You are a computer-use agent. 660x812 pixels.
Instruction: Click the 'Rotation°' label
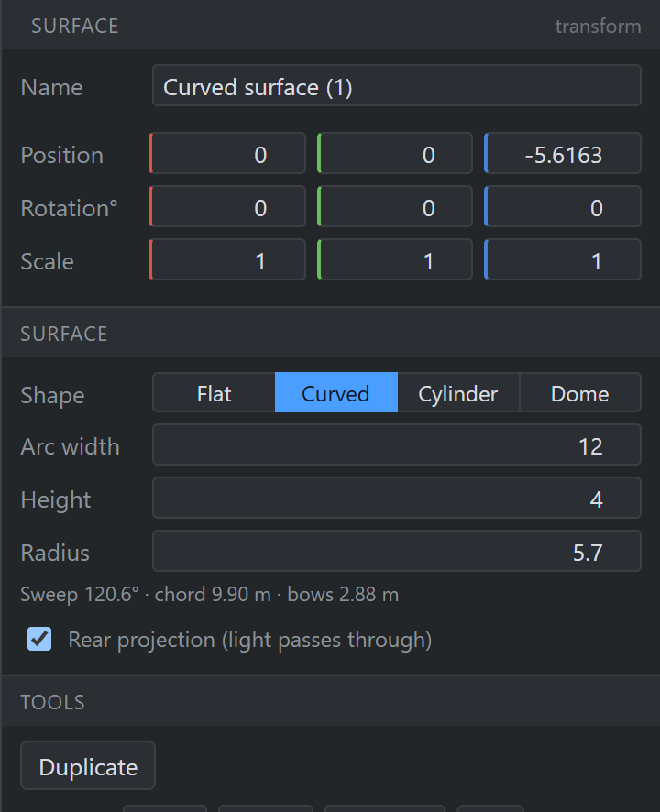click(x=69, y=208)
